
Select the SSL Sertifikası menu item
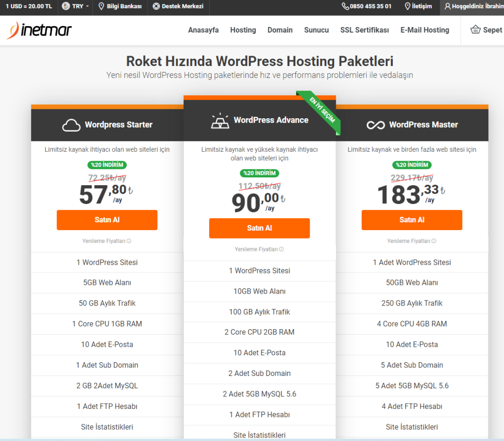[364, 30]
